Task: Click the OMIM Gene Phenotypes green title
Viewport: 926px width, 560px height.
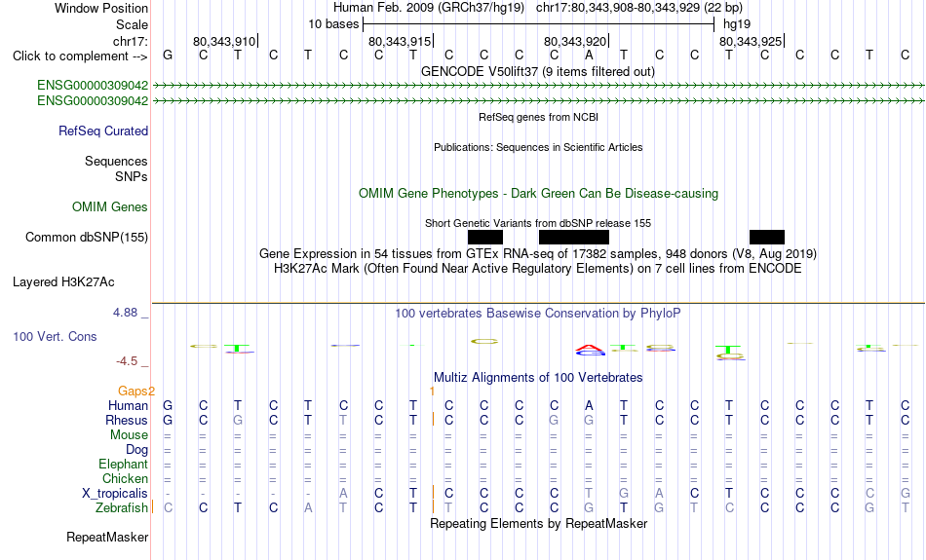Action: coord(538,194)
